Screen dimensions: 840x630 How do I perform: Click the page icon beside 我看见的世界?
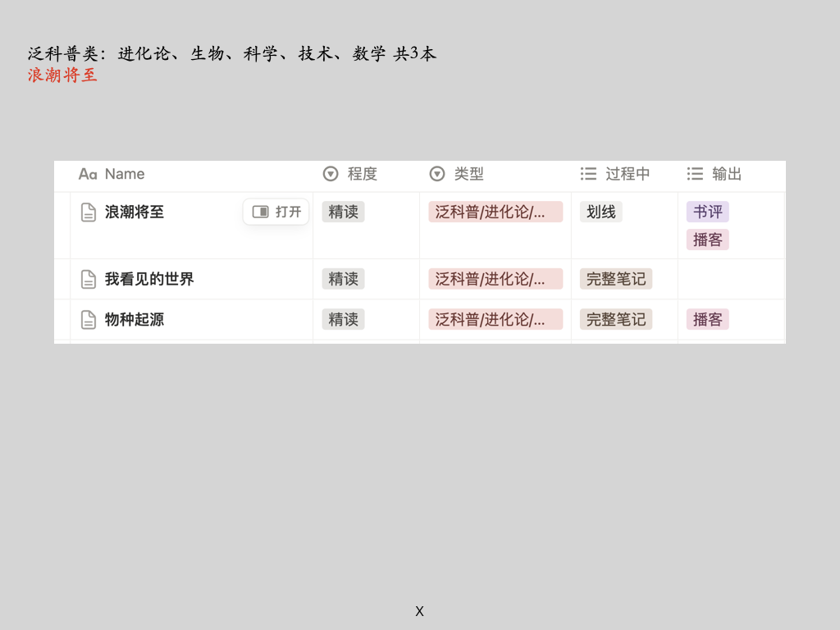pos(88,280)
